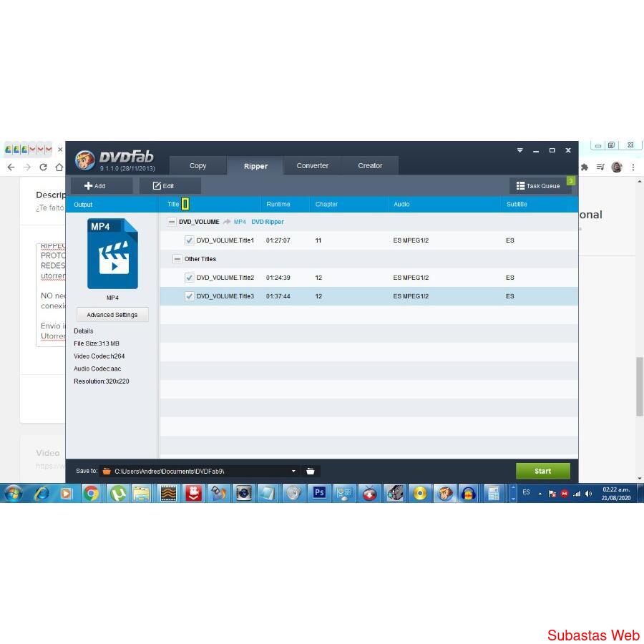
Task: Switch to the Copy tab
Action: (x=198, y=166)
